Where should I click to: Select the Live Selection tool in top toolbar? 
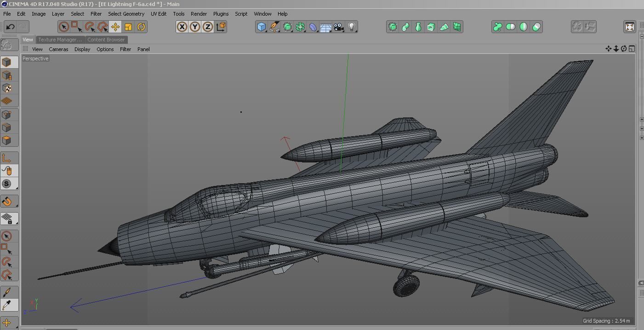pos(63,27)
